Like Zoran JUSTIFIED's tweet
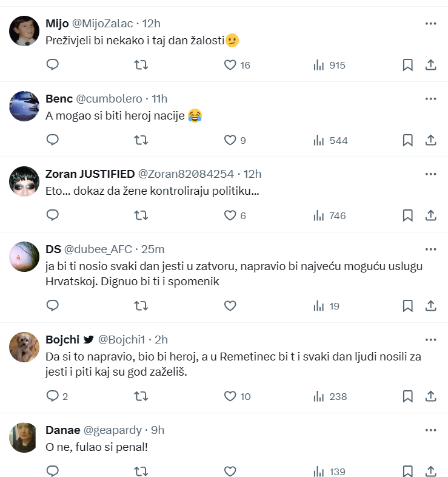Viewport: 448px width, 477px height. [x=230, y=215]
